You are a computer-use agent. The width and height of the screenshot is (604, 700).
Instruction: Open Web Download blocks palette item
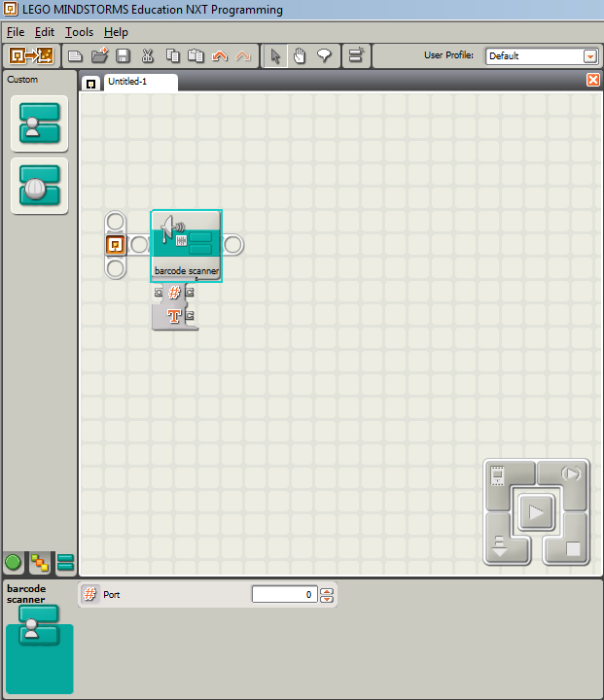pos(39,186)
